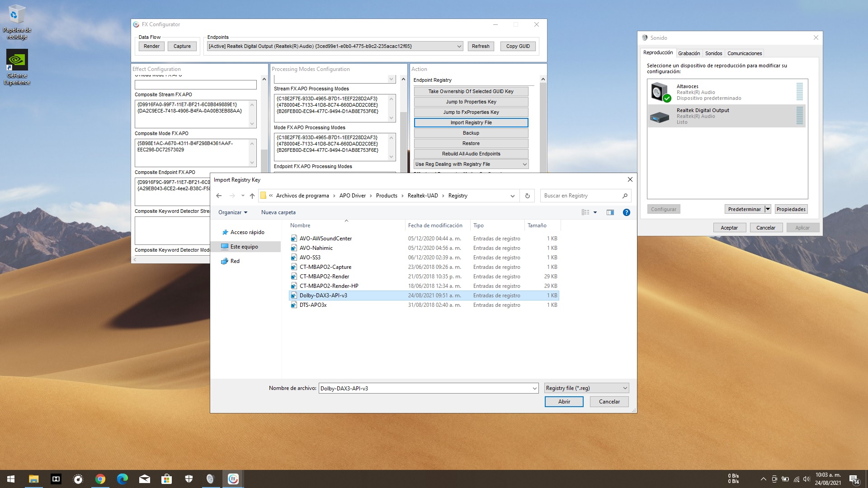
Task: Select the DTS-APO3x registry file icon
Action: click(x=294, y=305)
